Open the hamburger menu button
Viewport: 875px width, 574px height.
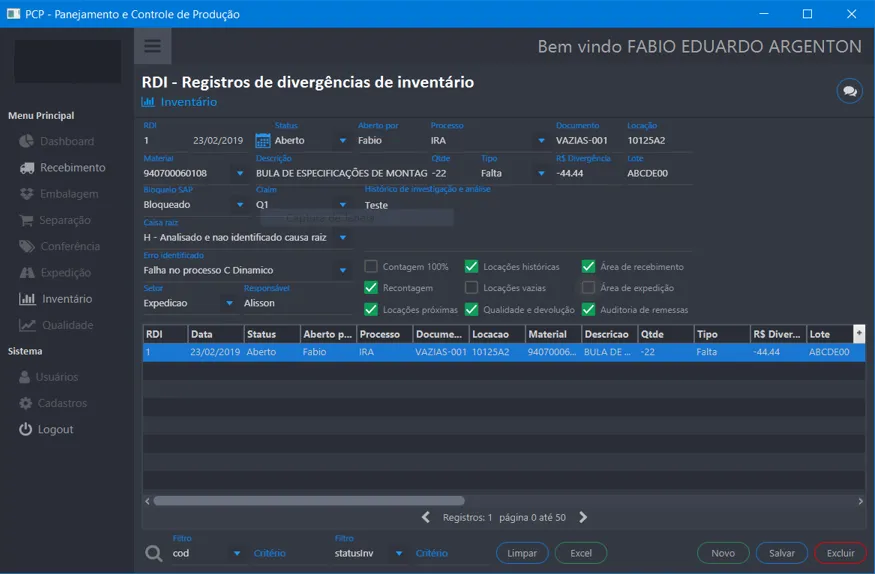pyautogui.click(x=152, y=46)
